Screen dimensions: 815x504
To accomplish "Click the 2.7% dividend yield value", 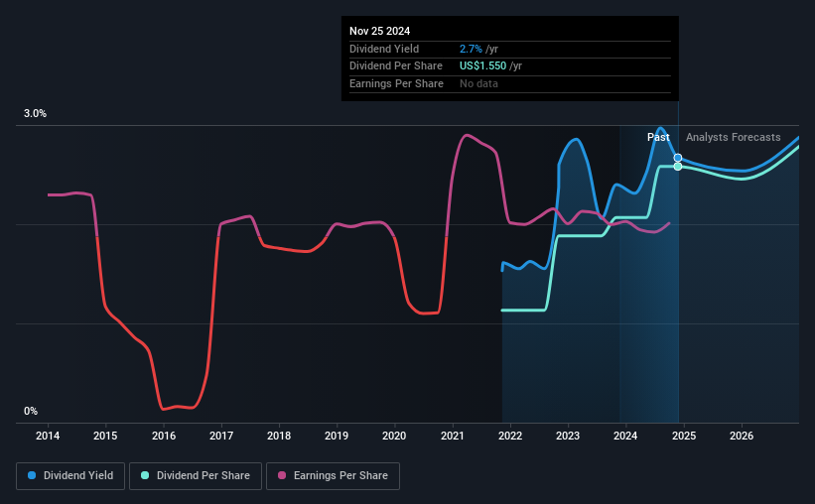I will click(471, 49).
